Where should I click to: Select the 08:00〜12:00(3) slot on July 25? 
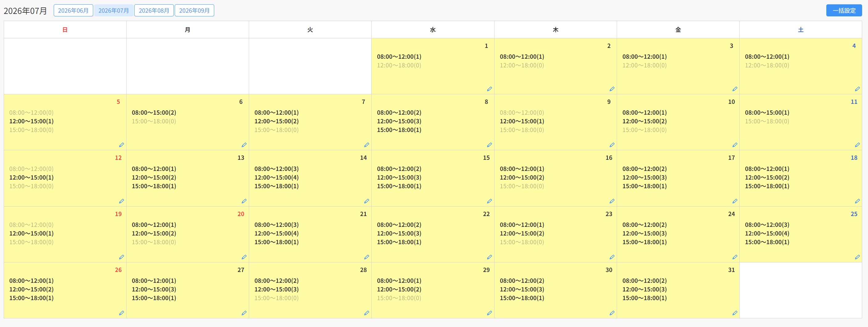point(767,225)
